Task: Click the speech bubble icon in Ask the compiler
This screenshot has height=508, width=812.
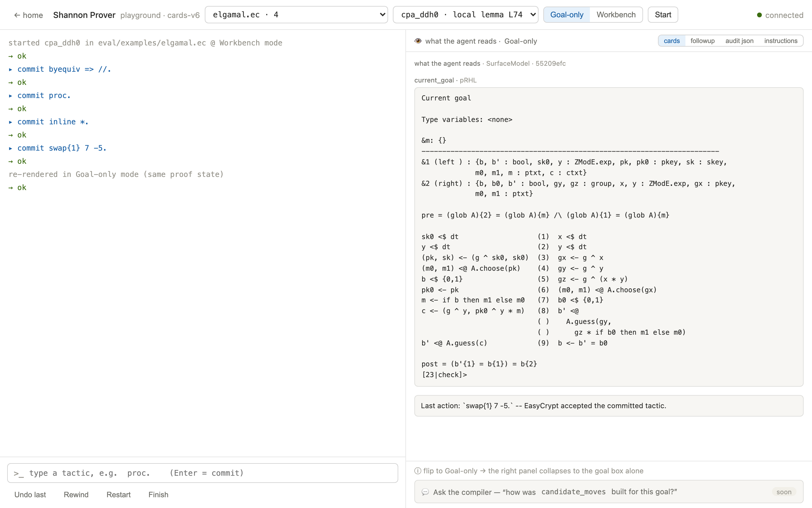Action: click(x=425, y=492)
